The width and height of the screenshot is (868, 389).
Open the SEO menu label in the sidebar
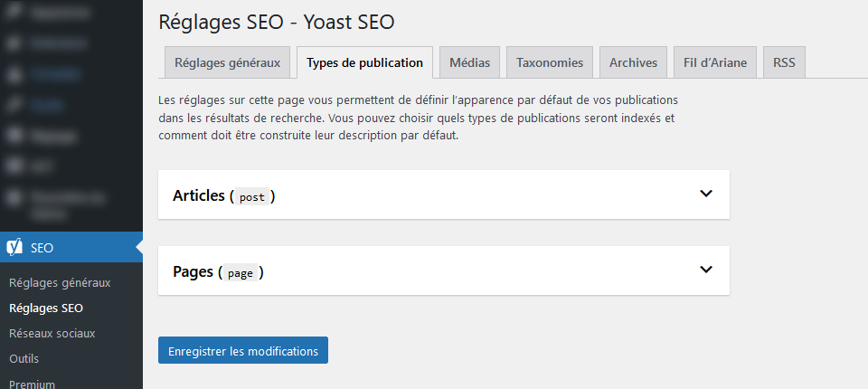point(42,248)
